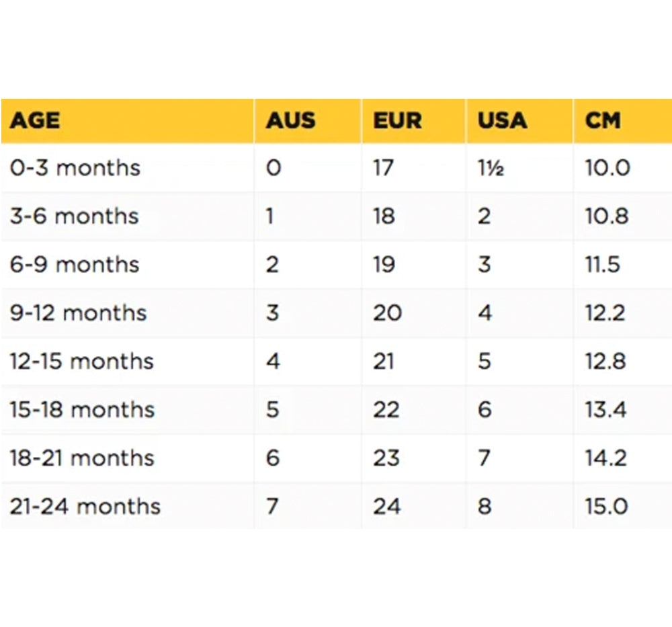
Task: Click the AUS column header
Action: [291, 120]
